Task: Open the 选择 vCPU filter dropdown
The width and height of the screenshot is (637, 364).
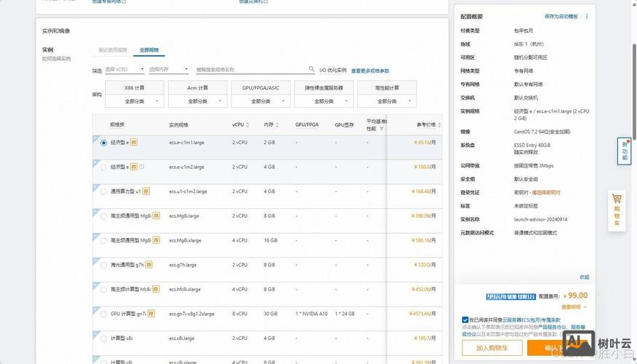Action: coord(124,69)
